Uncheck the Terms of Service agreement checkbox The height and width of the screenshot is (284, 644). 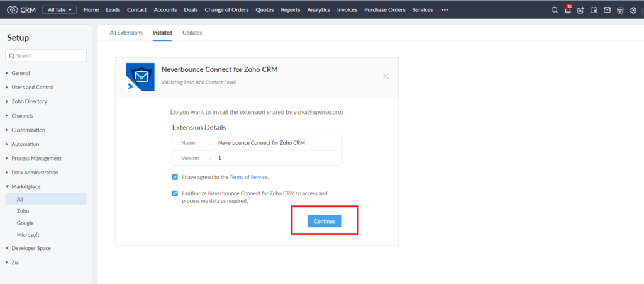point(175,177)
